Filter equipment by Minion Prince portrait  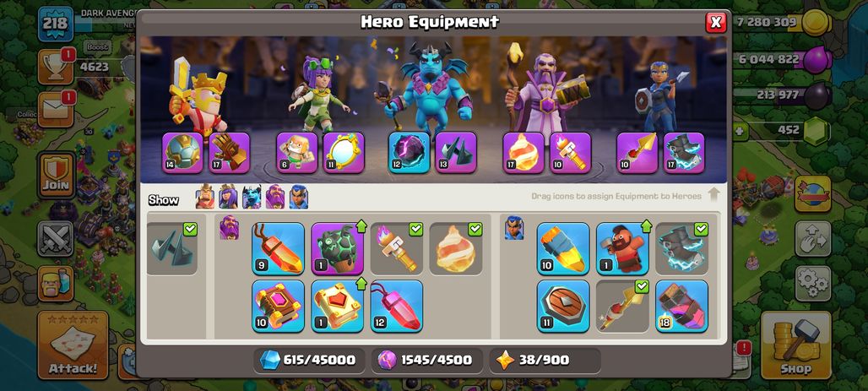click(x=252, y=197)
